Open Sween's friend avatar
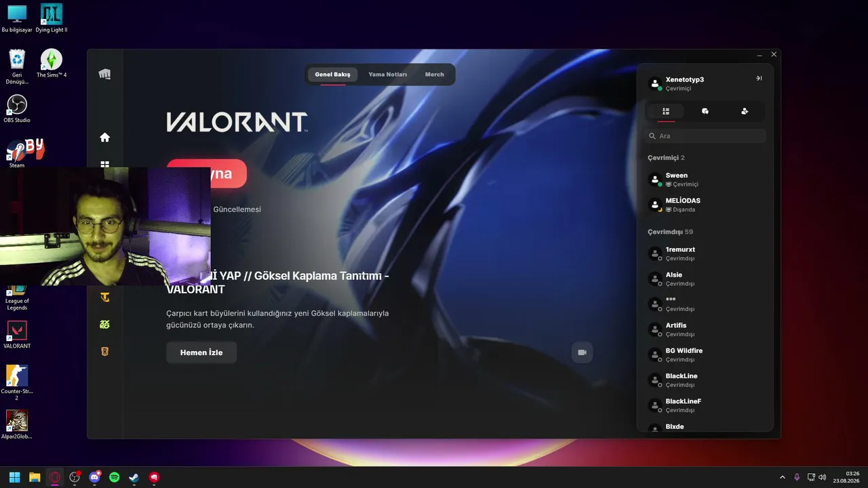The width and height of the screenshot is (868, 488). point(655,180)
